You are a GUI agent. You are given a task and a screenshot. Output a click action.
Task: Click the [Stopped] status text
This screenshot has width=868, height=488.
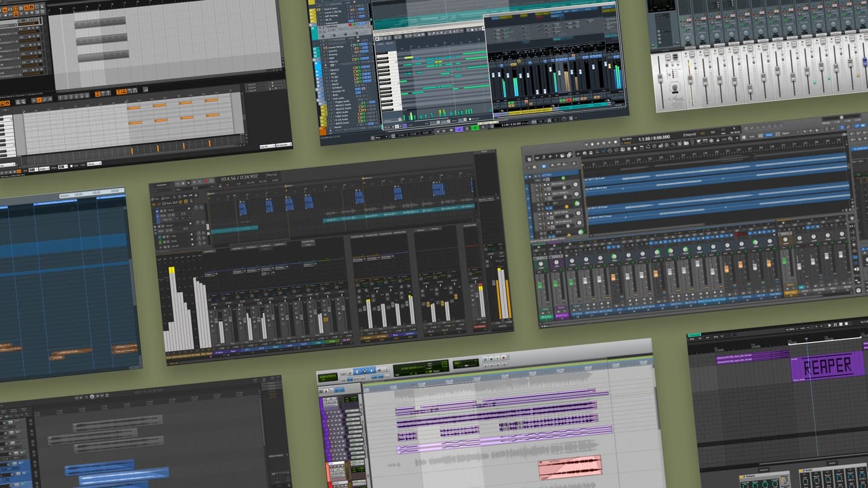click(691, 135)
